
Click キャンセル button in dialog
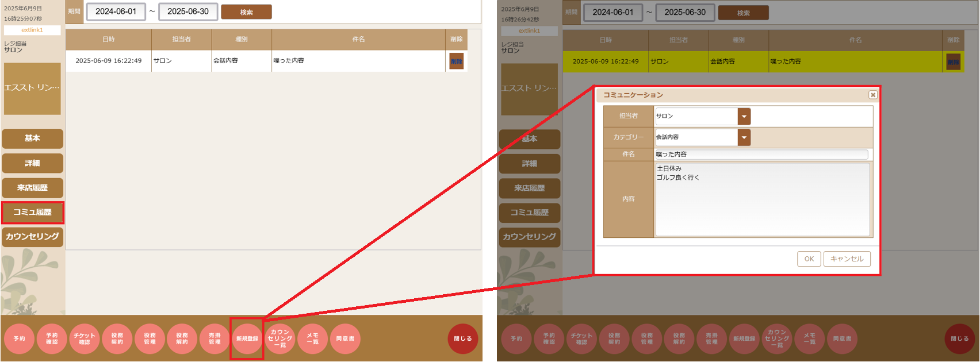click(x=847, y=259)
